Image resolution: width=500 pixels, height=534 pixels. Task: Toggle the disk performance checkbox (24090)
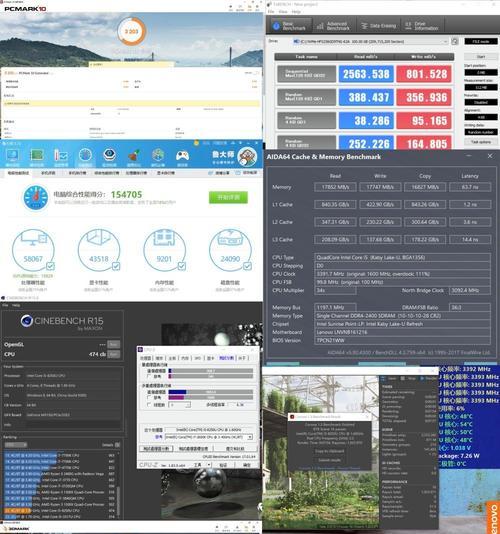248,266
